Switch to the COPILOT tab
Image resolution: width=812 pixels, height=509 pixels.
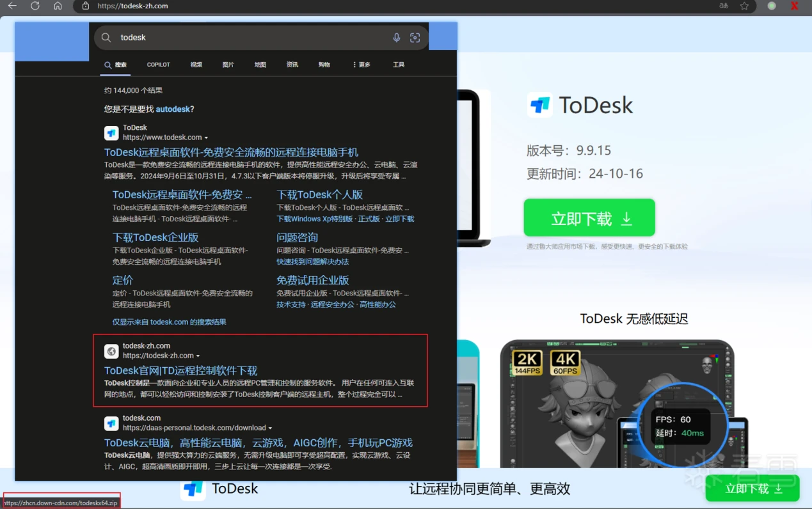pos(158,65)
